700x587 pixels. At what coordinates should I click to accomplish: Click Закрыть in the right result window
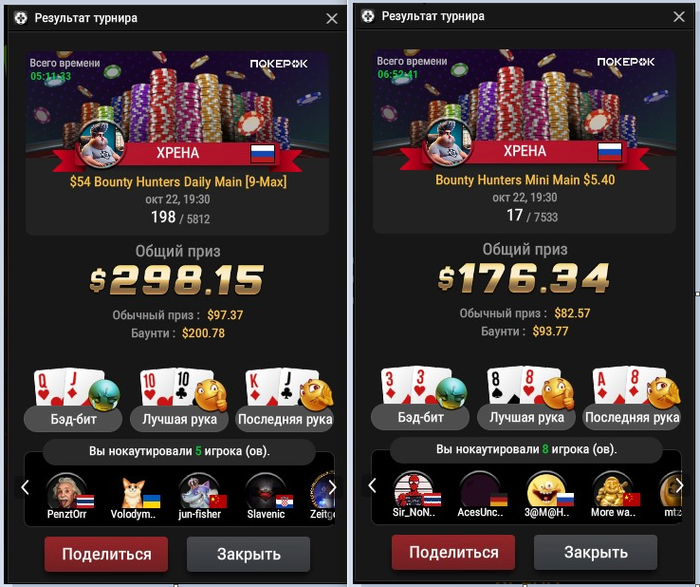(x=596, y=552)
